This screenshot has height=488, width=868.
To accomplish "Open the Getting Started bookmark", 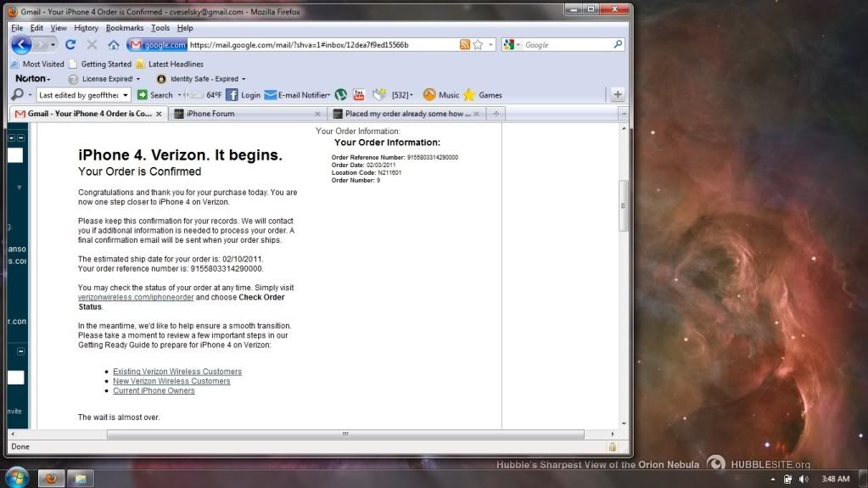I will [100, 65].
